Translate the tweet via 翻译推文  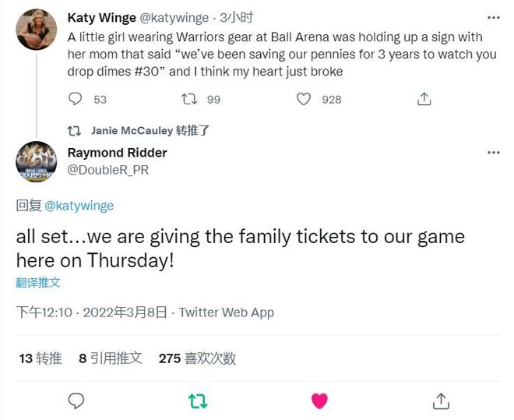38,282
